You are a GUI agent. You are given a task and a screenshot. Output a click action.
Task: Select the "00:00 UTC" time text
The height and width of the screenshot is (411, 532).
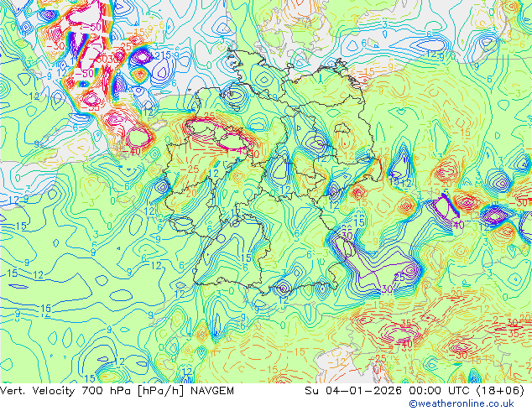point(439,391)
